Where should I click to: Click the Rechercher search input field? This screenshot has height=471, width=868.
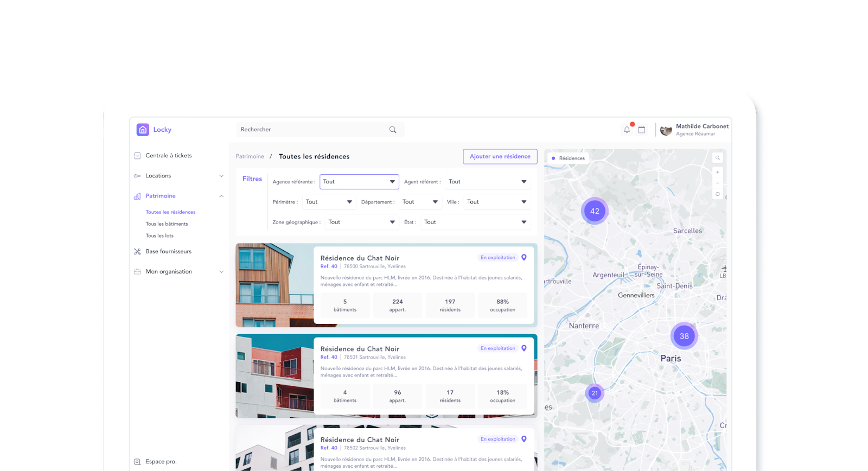tap(320, 130)
